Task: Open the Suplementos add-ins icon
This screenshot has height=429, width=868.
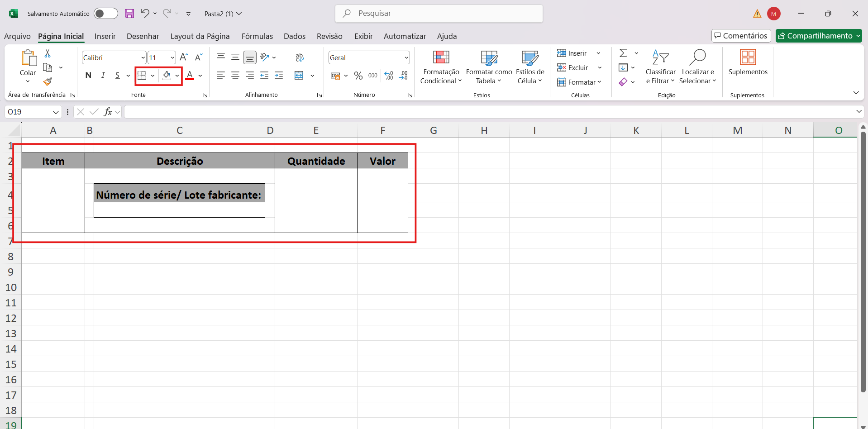Action: (748, 57)
